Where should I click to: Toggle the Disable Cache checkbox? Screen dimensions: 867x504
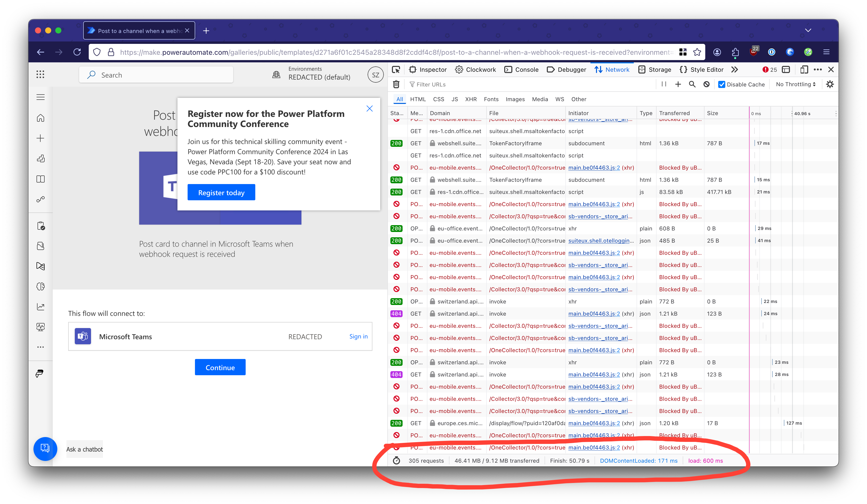pos(722,84)
